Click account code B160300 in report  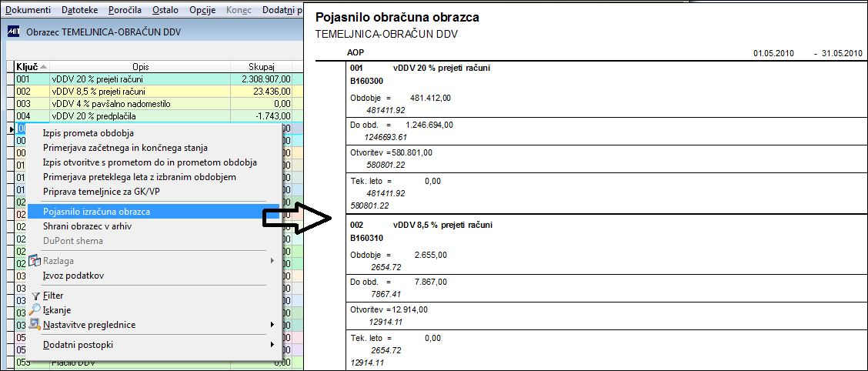366,80
